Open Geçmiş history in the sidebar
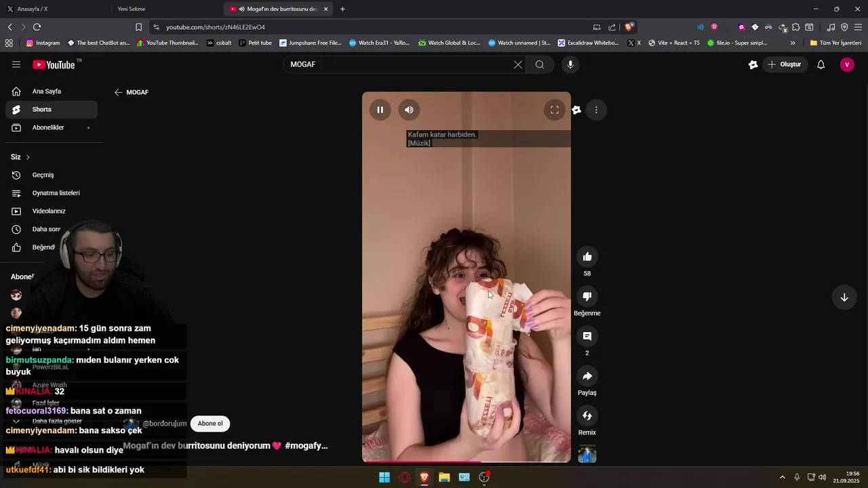The image size is (868, 488). [52, 175]
